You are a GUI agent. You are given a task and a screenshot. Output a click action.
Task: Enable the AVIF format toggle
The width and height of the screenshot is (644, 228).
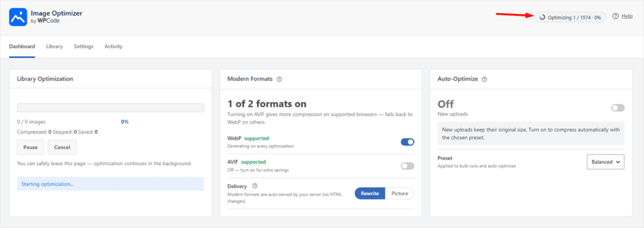tap(408, 166)
